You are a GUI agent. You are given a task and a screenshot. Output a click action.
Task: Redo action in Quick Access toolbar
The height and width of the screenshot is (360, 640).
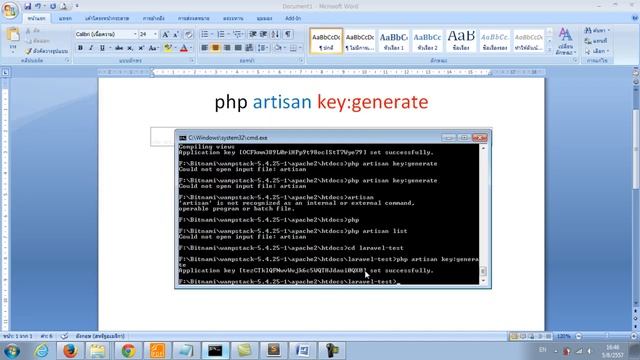[53, 6]
